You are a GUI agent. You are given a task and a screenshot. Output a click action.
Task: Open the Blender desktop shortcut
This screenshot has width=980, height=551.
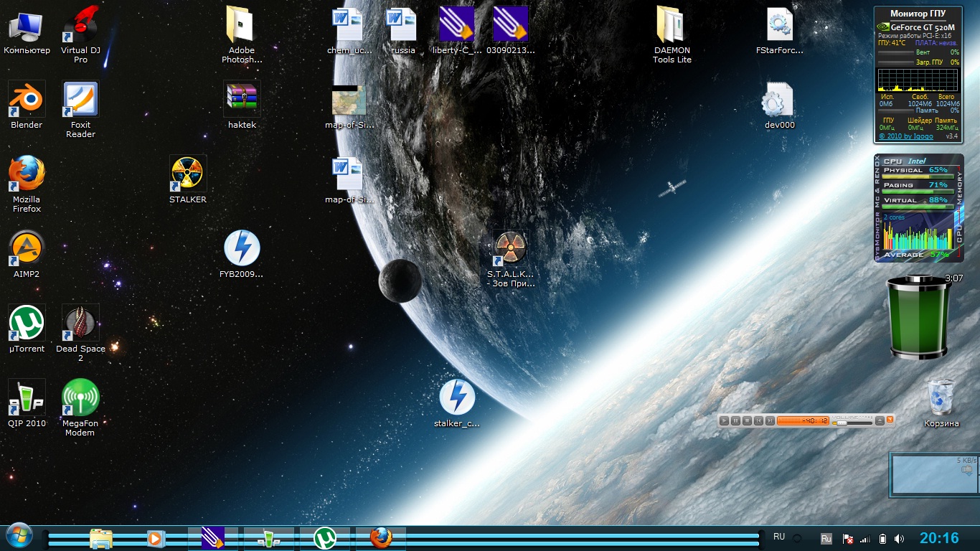coord(27,100)
